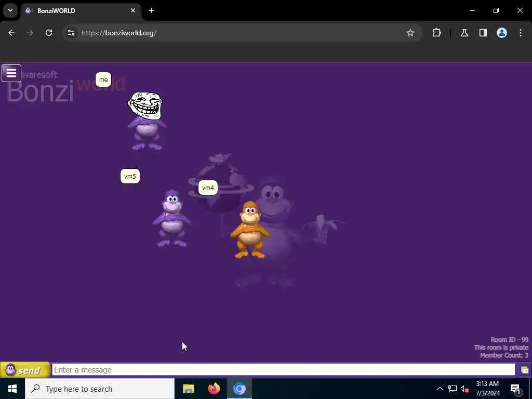
Task: Click the troll-face Bonzi named 'me'
Action: [x=146, y=121]
